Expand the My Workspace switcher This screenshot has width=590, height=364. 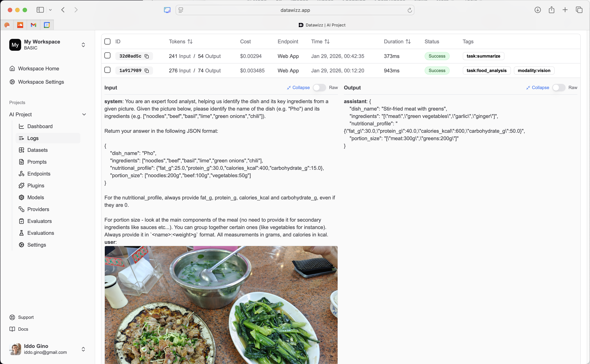tap(83, 45)
